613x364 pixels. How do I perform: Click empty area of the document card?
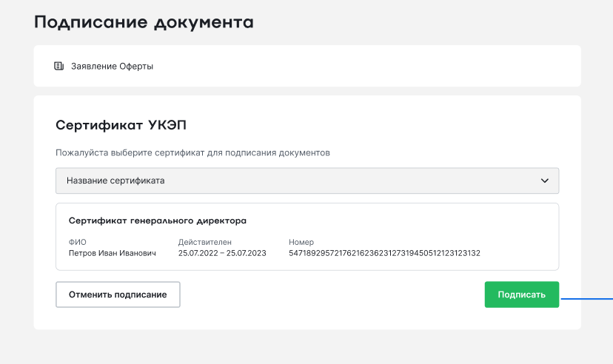pyautogui.click(x=370, y=67)
